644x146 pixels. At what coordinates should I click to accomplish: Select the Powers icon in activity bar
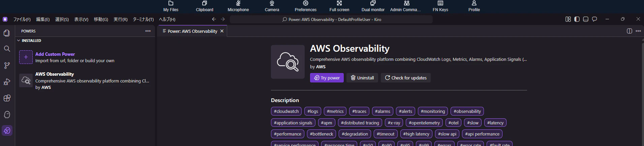(7, 131)
